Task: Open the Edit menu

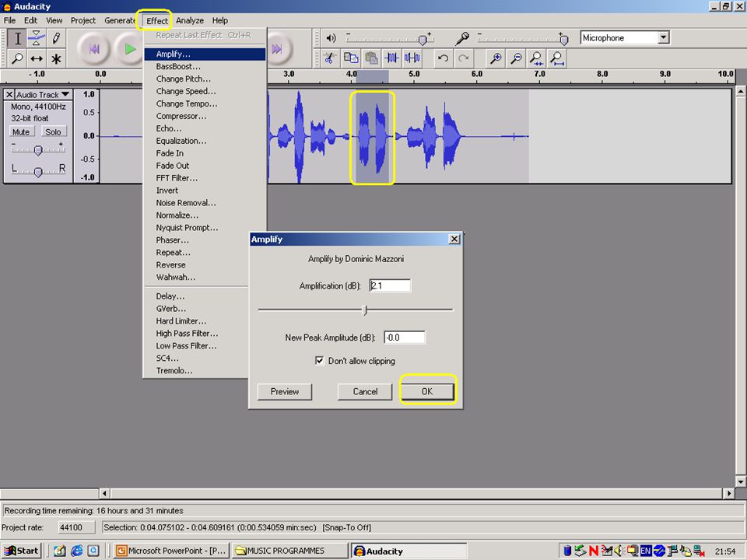Action: (30, 20)
